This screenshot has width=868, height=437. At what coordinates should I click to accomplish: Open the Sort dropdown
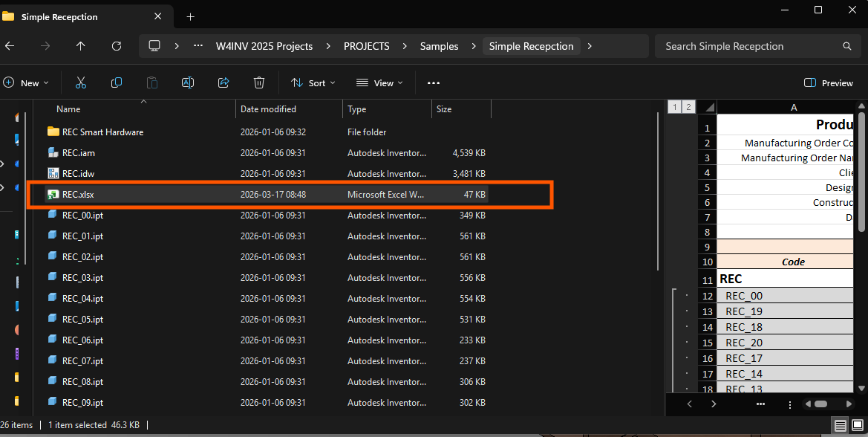click(x=313, y=83)
